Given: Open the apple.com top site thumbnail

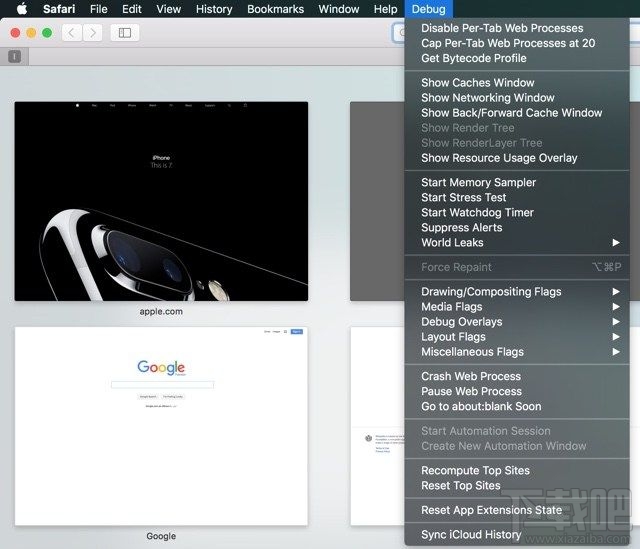Looking at the screenshot, I should [161, 200].
